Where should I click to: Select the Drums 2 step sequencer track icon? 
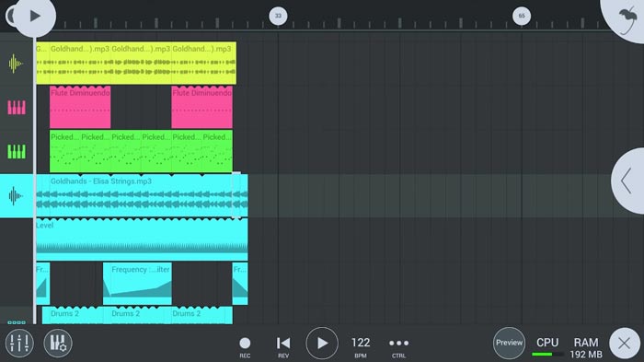coord(17,322)
